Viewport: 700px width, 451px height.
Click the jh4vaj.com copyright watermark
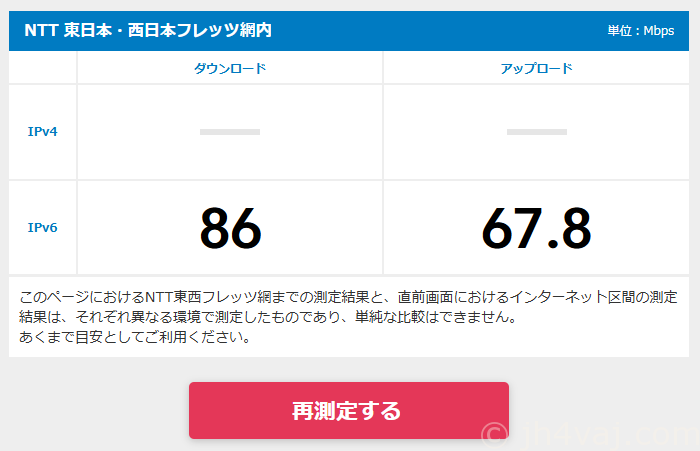(590, 435)
